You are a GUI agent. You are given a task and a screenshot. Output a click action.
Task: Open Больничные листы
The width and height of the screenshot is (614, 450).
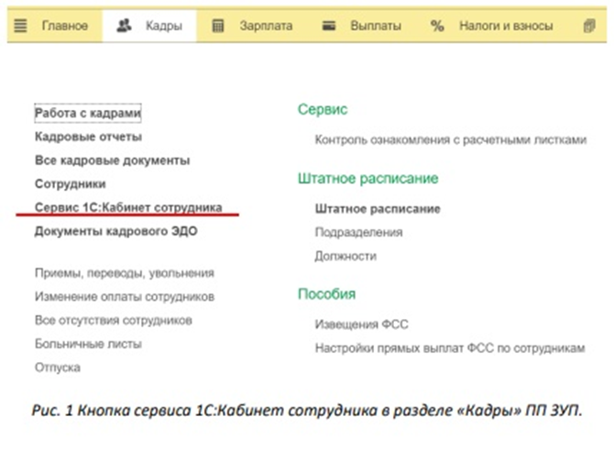[x=88, y=344]
